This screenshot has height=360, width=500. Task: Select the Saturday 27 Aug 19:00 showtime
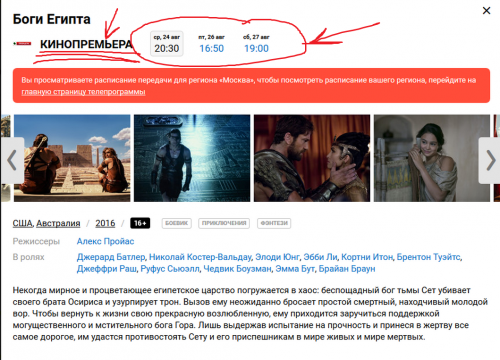[256, 44]
